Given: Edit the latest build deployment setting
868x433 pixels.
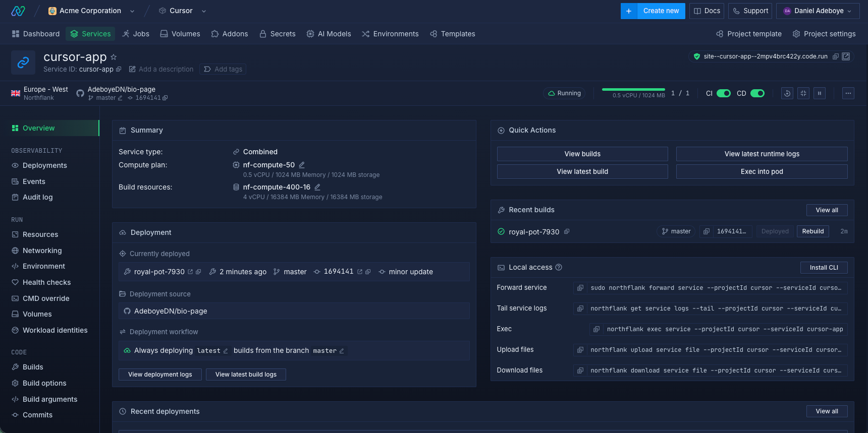Looking at the screenshot, I should point(226,351).
